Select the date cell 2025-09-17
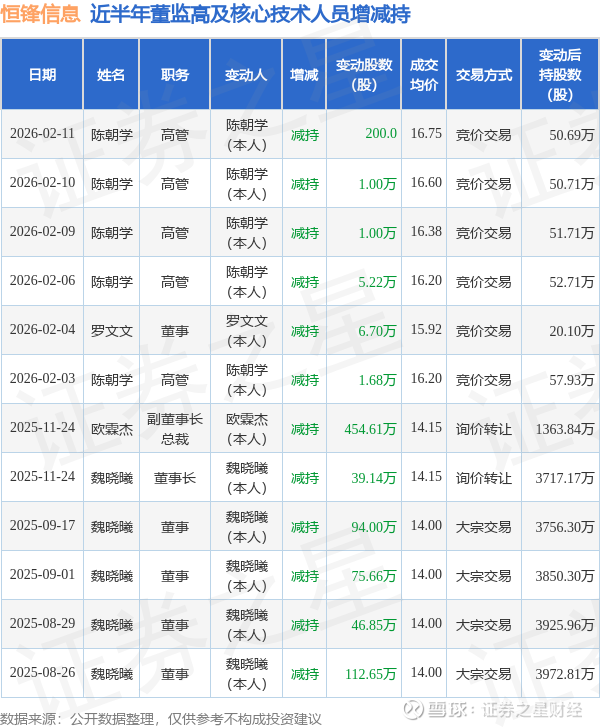This screenshot has width=600, height=728. tap(42, 526)
